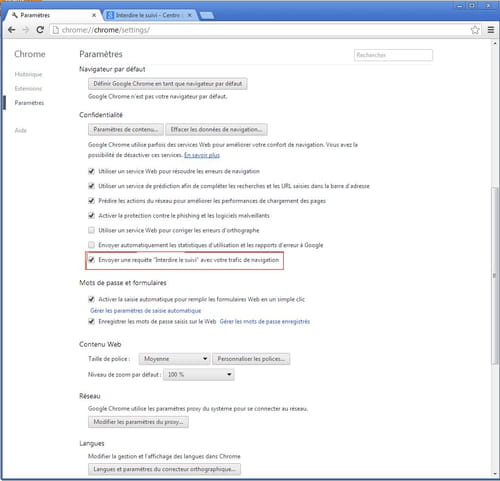This screenshot has width=500, height=481.
Task: Click the page icon in the address bar
Action: pyautogui.click(x=56, y=30)
